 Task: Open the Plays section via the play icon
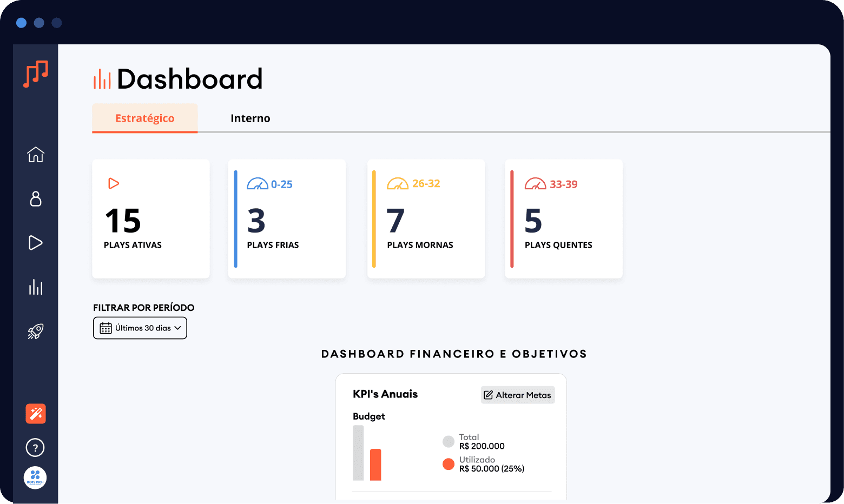[x=35, y=243]
